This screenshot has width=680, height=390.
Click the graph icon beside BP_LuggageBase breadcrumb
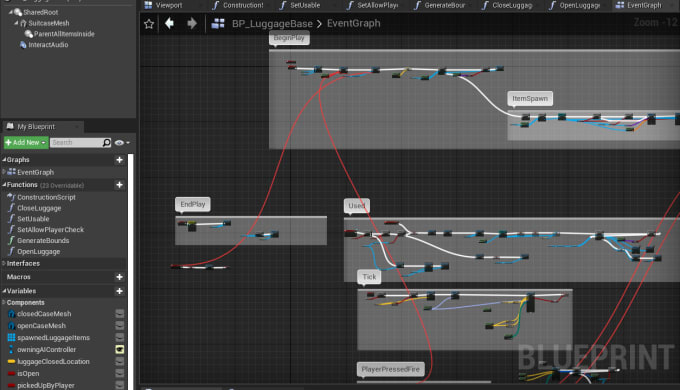point(218,23)
